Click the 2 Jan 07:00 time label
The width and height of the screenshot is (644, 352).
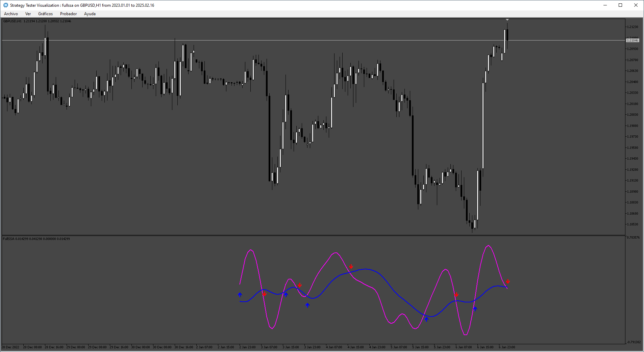click(204, 347)
